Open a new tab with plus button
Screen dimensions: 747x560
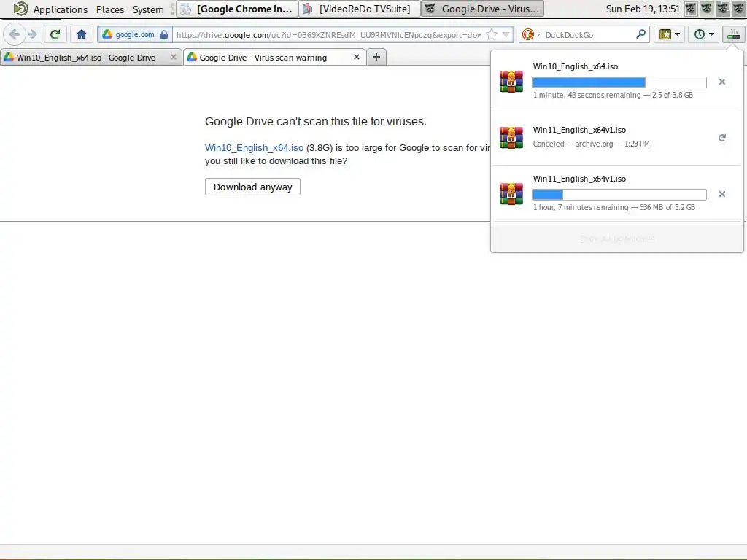coord(376,57)
